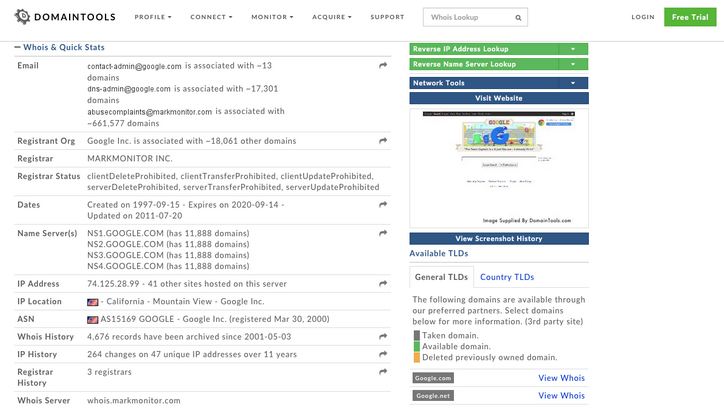Click the Google.net domain tag
Image resolution: width=724 pixels, height=417 pixels.
(433, 396)
